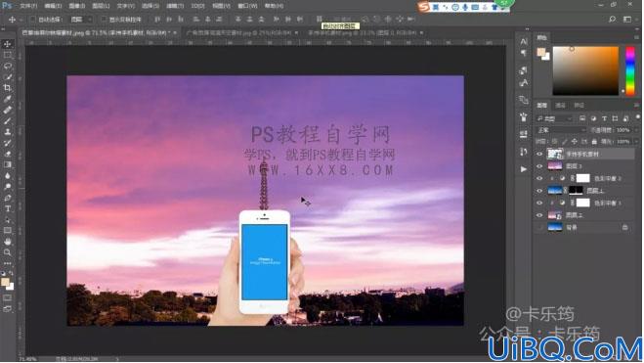Open the blend mode 正常 dropdown
644x363 pixels.
coord(561,130)
